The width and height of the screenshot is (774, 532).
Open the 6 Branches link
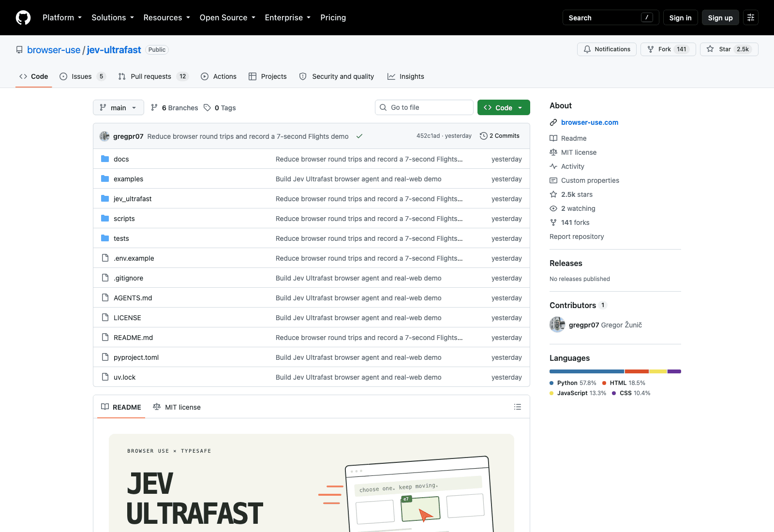point(175,108)
